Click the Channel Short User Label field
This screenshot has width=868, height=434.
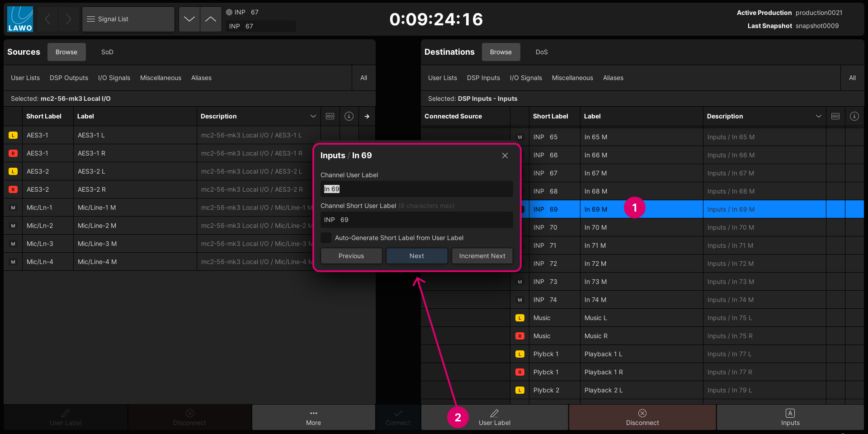point(416,220)
